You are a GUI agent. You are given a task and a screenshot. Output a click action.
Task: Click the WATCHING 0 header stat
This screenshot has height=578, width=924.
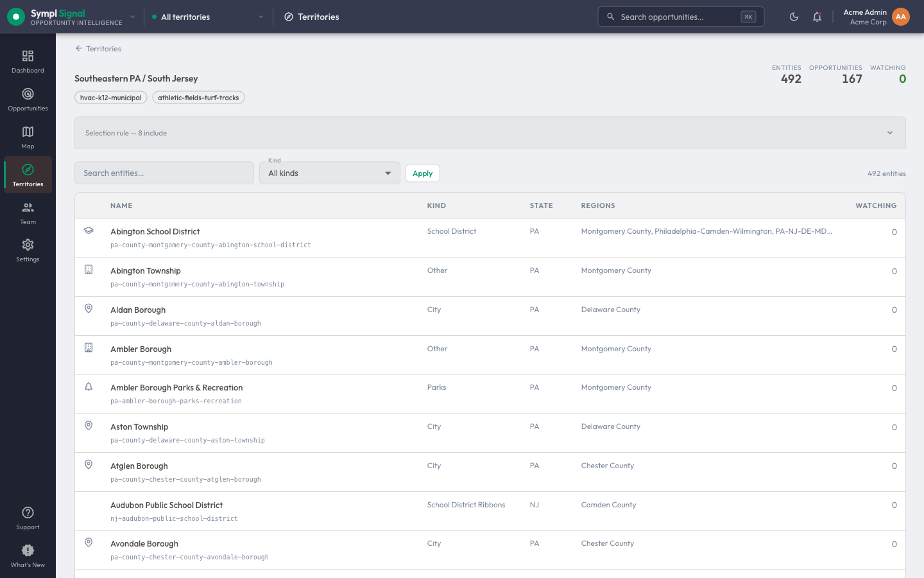[x=888, y=74]
